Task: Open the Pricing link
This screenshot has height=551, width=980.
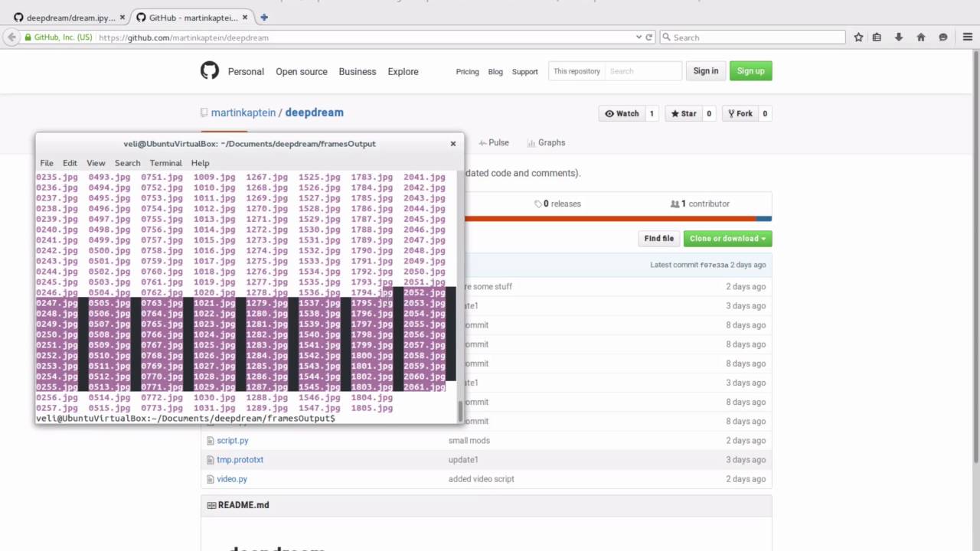Action: pyautogui.click(x=467, y=72)
